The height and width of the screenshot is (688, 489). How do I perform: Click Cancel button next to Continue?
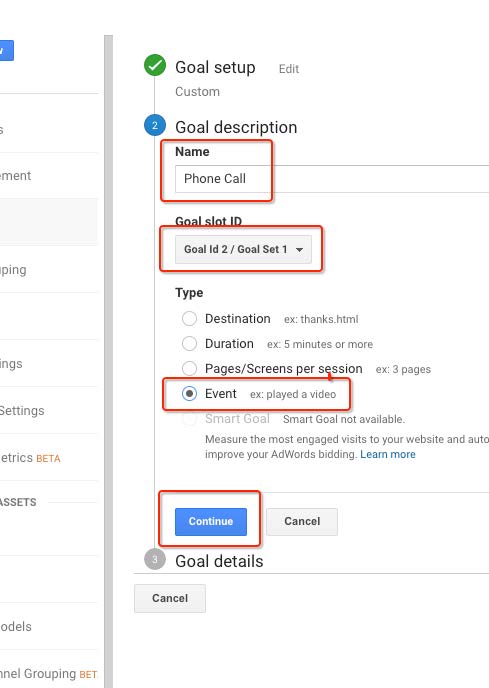302,522
